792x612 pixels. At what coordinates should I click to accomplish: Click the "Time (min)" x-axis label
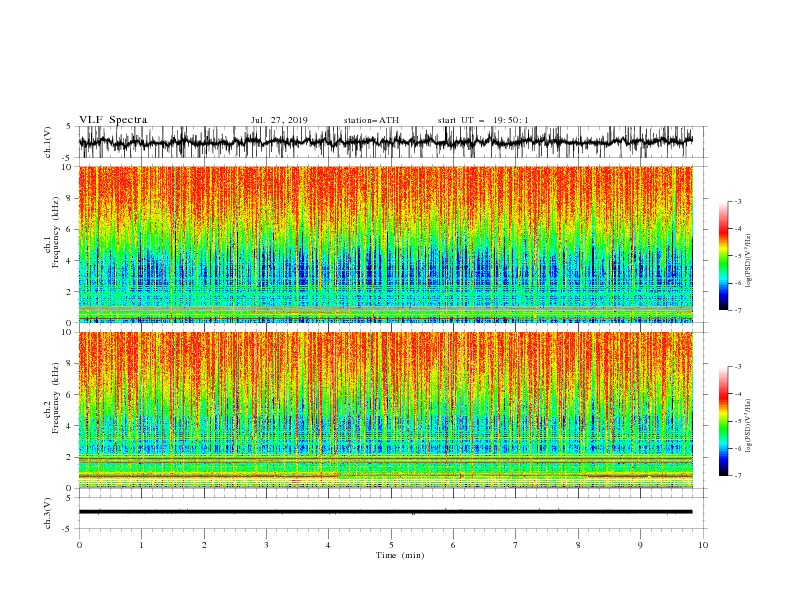click(400, 555)
